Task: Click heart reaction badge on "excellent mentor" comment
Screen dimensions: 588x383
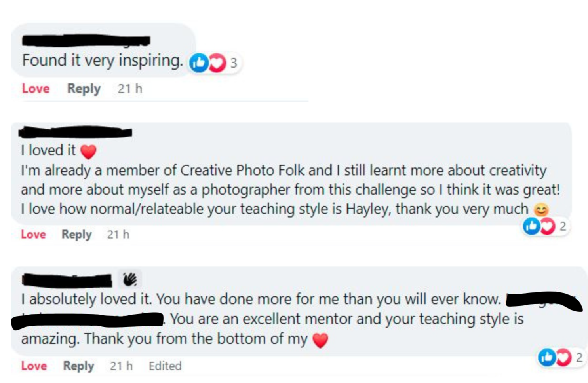Action: click(x=563, y=357)
